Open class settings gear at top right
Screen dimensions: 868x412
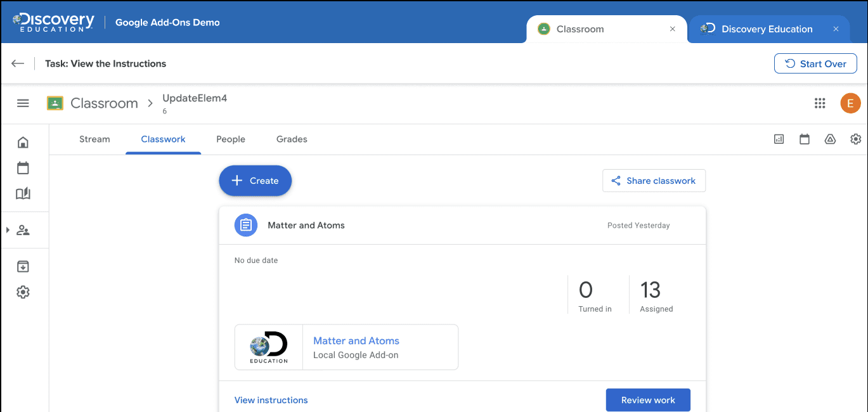[855, 139]
